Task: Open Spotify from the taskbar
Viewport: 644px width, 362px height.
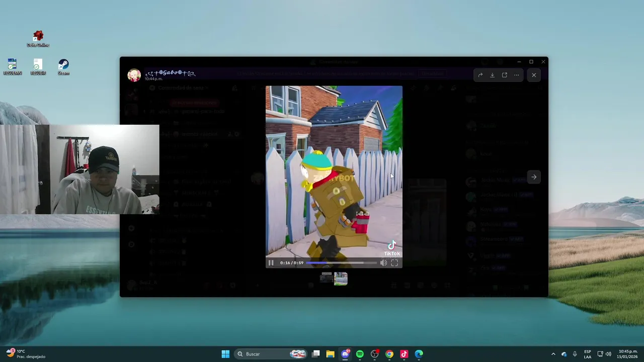Action: click(360, 354)
